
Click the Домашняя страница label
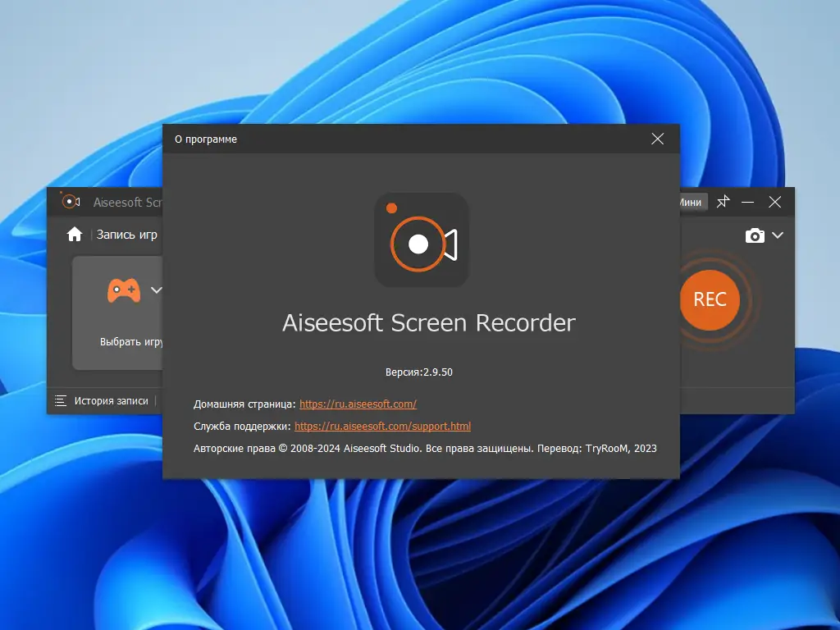pos(244,404)
